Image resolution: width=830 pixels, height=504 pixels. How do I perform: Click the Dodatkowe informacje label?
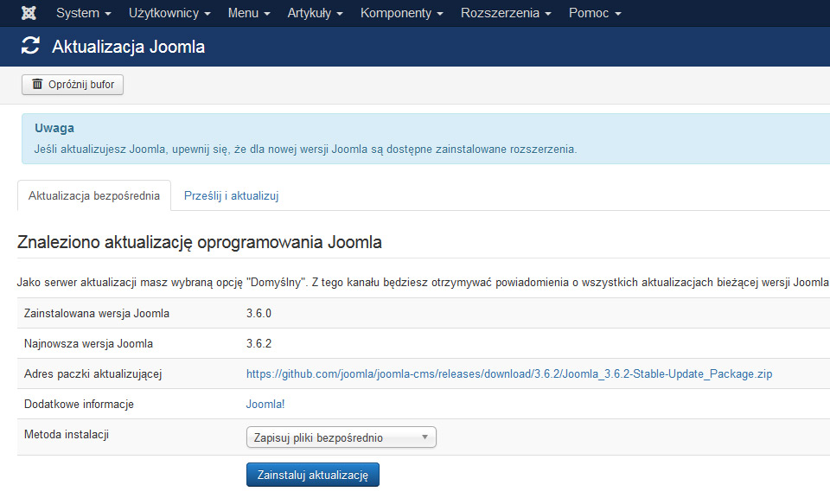79,404
